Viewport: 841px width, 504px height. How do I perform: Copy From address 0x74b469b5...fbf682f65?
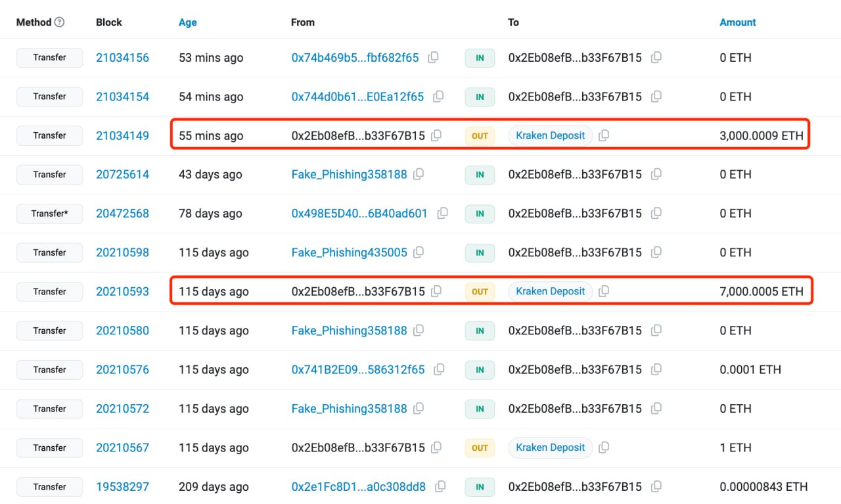pyautogui.click(x=433, y=58)
